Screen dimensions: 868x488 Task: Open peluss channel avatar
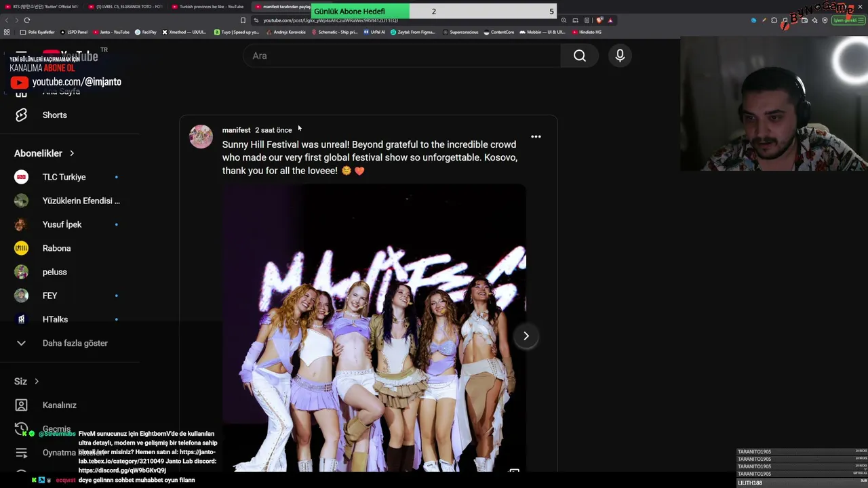click(x=21, y=272)
